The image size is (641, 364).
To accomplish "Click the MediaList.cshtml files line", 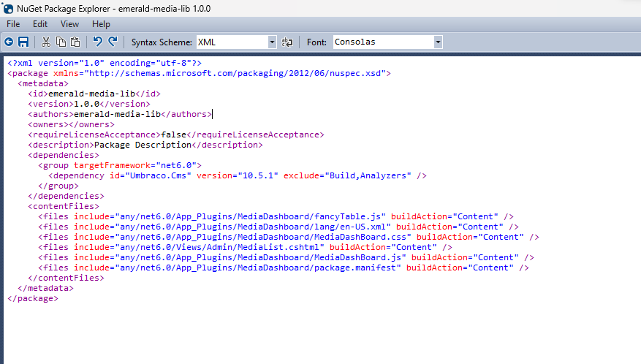I will (246, 247).
